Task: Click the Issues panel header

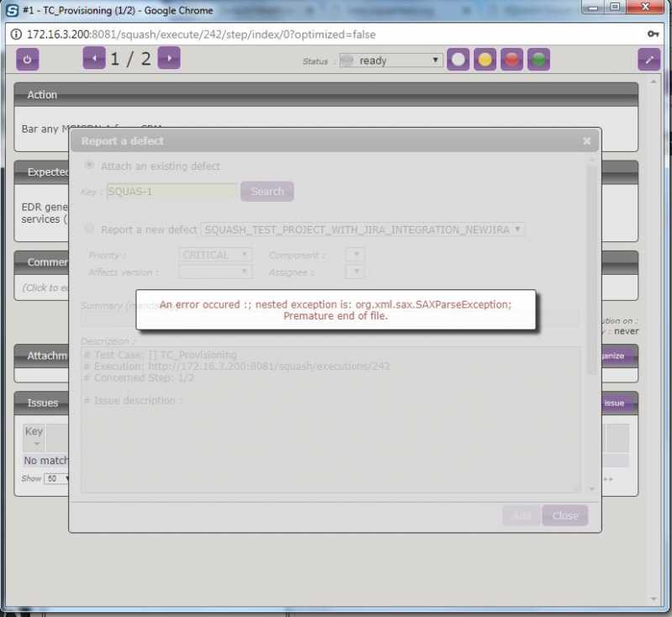Action: pos(41,403)
